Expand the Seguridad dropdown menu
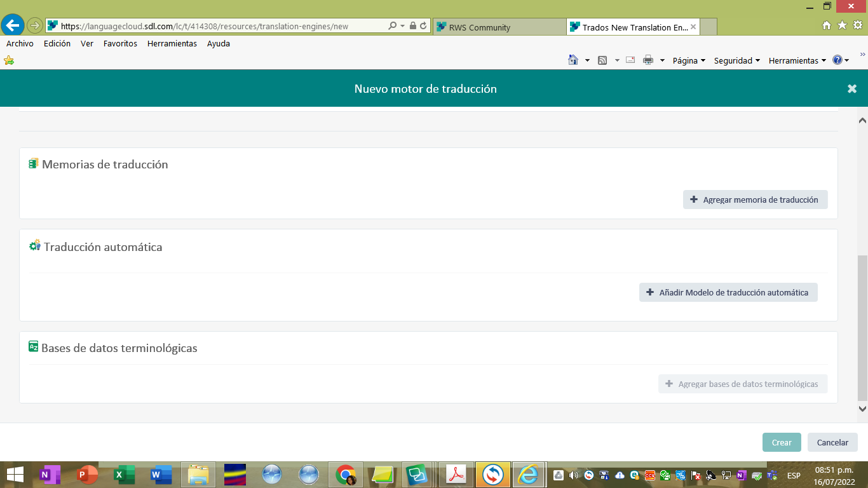Image resolution: width=868 pixels, height=488 pixels. pyautogui.click(x=736, y=60)
